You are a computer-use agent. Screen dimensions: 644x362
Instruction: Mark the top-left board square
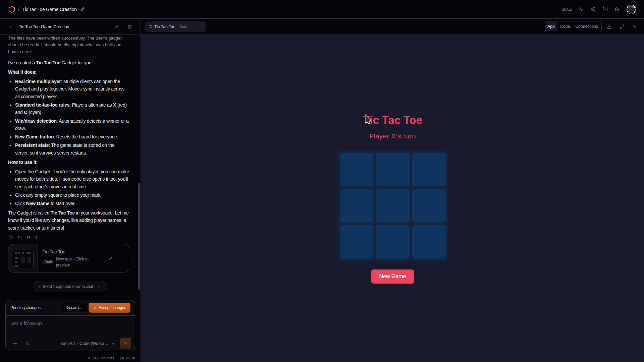click(x=356, y=170)
